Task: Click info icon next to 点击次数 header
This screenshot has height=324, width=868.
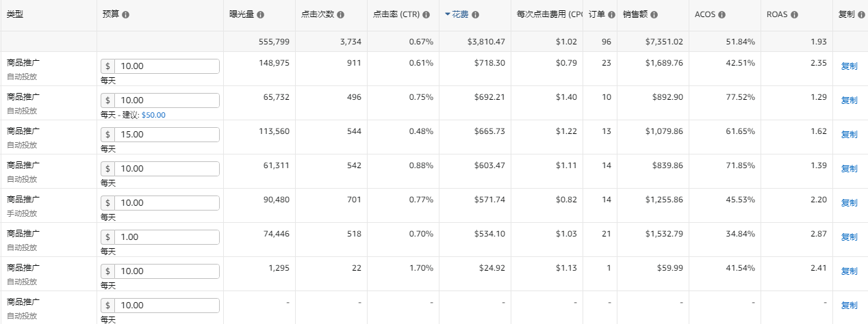Action: coord(340,14)
